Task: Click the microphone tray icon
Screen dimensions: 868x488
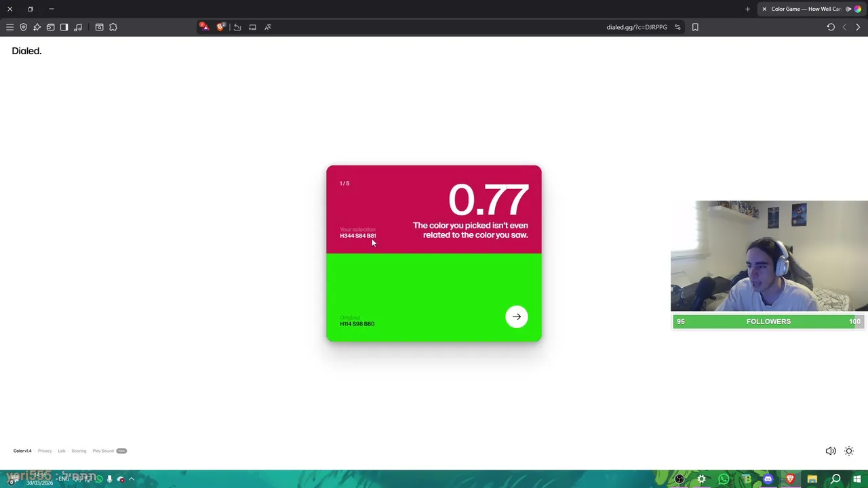Action: tap(109, 479)
